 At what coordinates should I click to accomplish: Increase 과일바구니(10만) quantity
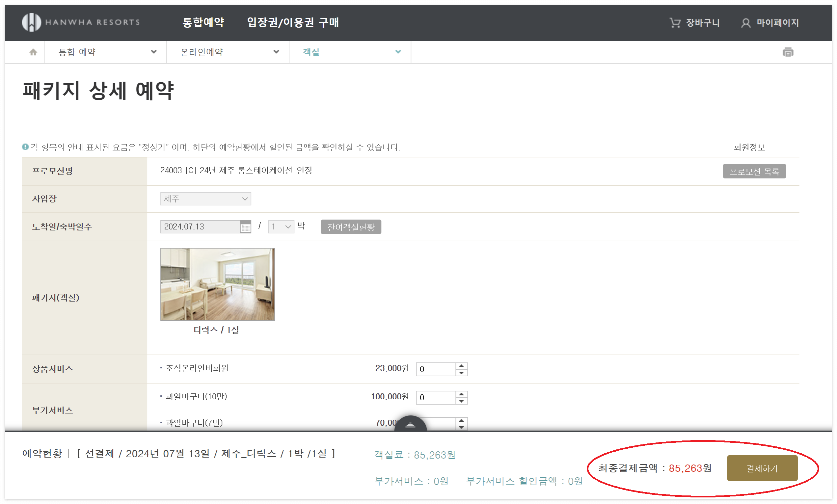coord(461,394)
